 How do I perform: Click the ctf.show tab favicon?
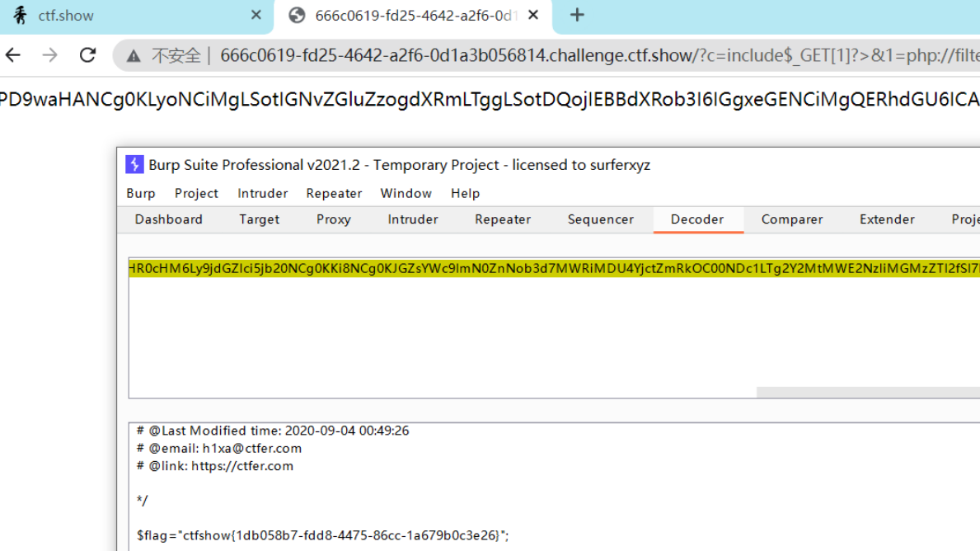point(18,15)
